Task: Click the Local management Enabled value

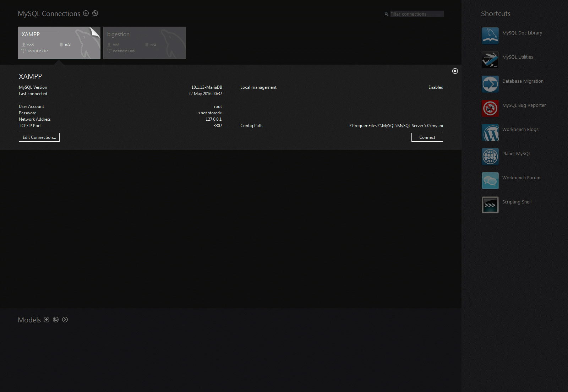Action: [x=436, y=87]
